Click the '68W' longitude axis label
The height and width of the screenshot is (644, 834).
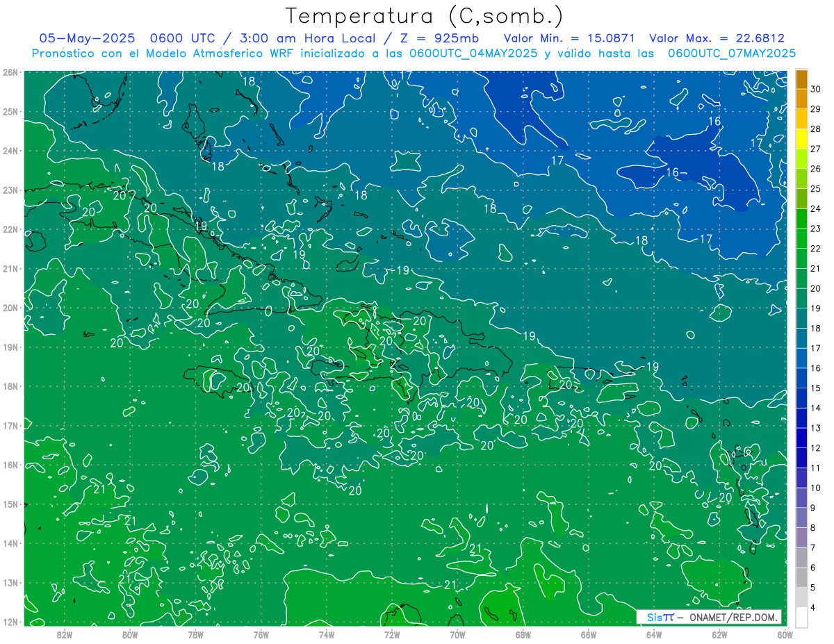click(x=523, y=634)
